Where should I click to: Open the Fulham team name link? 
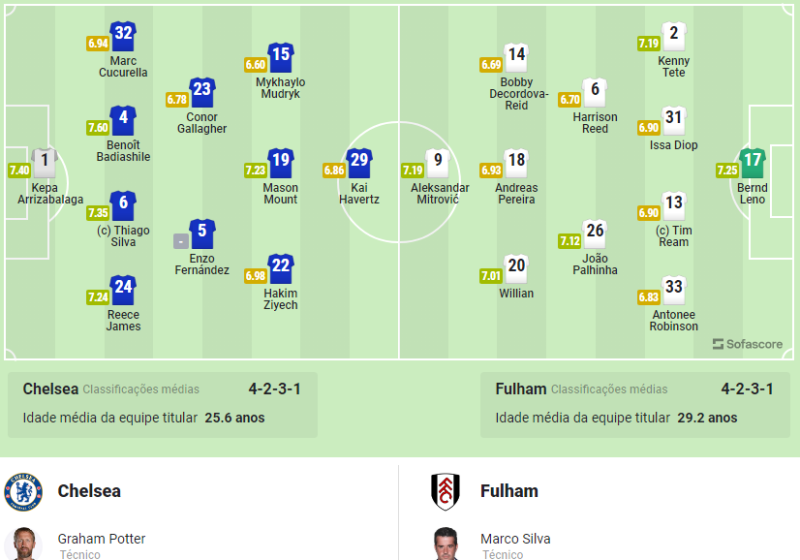pyautogui.click(x=509, y=491)
